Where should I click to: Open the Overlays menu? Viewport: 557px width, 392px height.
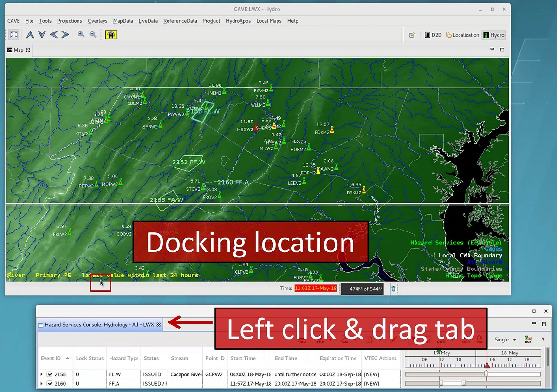[97, 21]
